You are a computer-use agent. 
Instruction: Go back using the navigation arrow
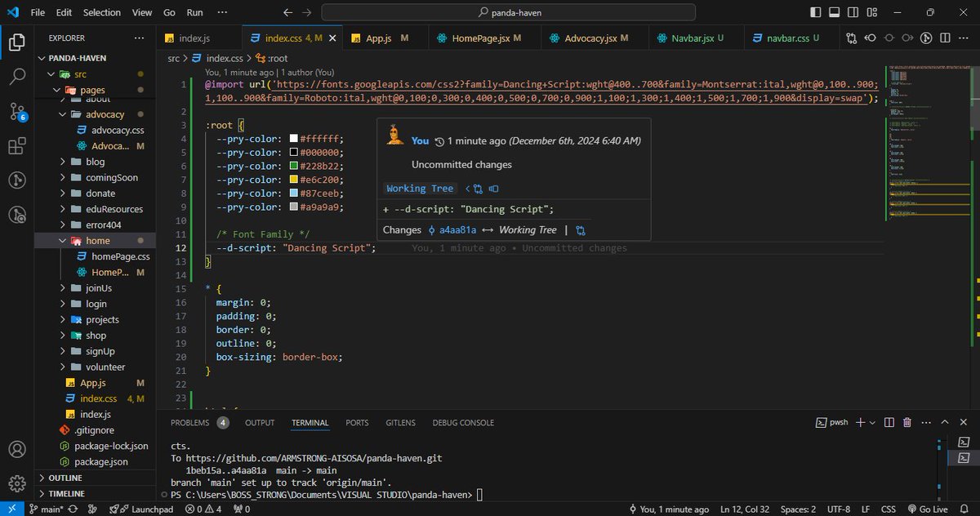click(x=287, y=12)
